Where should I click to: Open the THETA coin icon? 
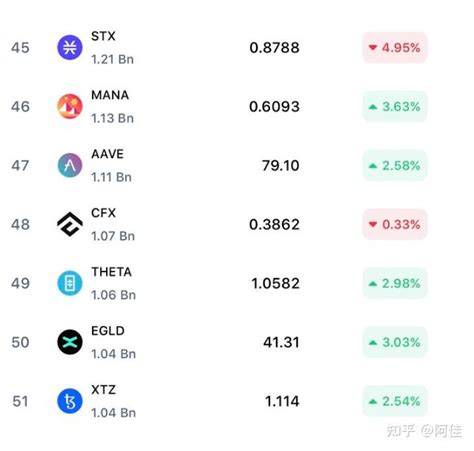(70, 283)
